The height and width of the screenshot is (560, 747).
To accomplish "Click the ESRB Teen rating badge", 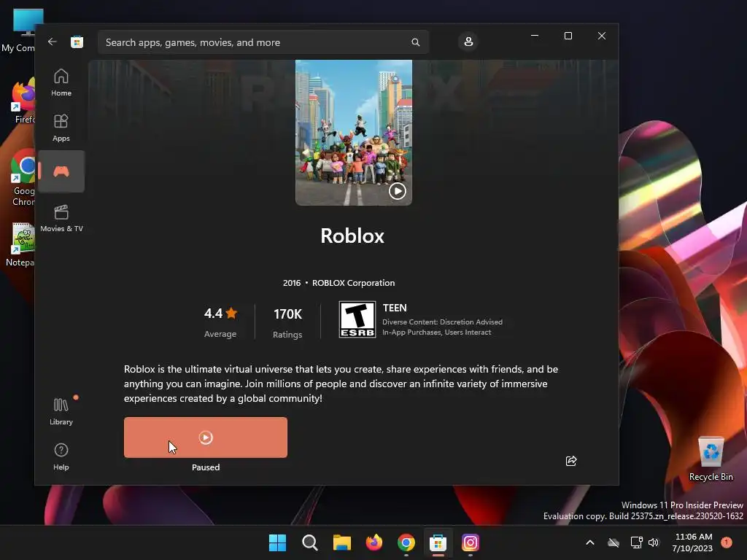I will [357, 319].
